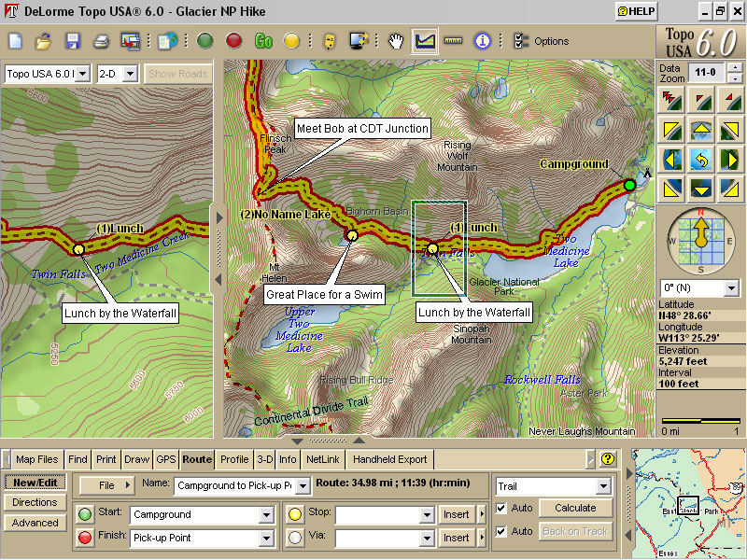Open the Advanced route settings
Screen dimensions: 747x560
[x=35, y=523]
